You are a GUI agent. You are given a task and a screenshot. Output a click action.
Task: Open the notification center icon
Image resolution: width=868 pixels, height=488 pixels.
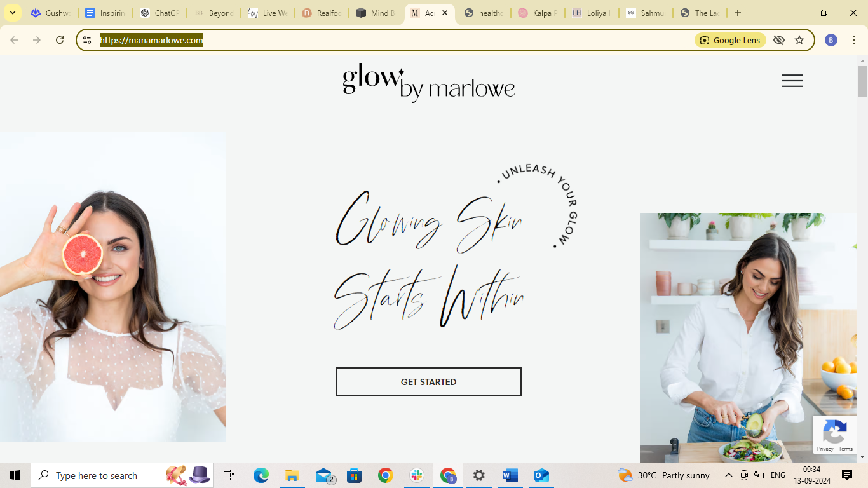pos(847,475)
